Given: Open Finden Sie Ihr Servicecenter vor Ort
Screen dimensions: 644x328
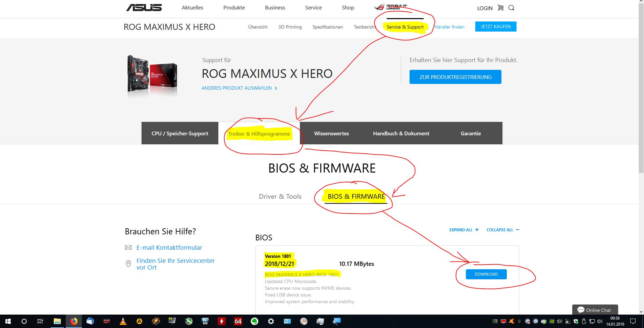Looking at the screenshot, I should tap(175, 264).
